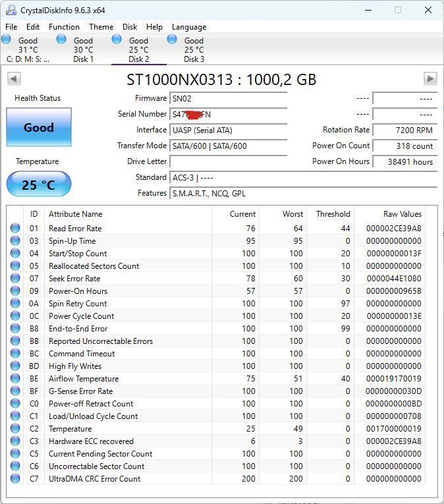The height and width of the screenshot is (504, 444).
Task: Go to previous disk with left arrow
Action: pyautogui.click(x=14, y=78)
